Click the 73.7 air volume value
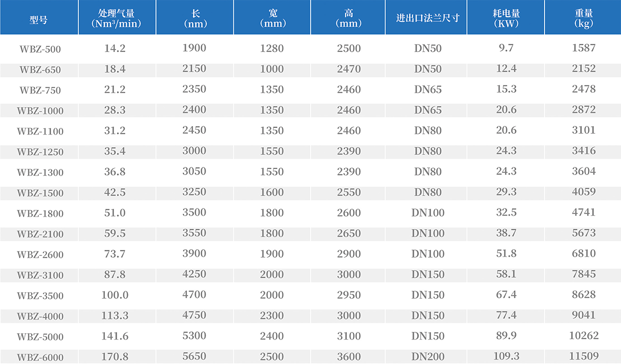Image resolution: width=621 pixels, height=364 pixels. pos(115,254)
